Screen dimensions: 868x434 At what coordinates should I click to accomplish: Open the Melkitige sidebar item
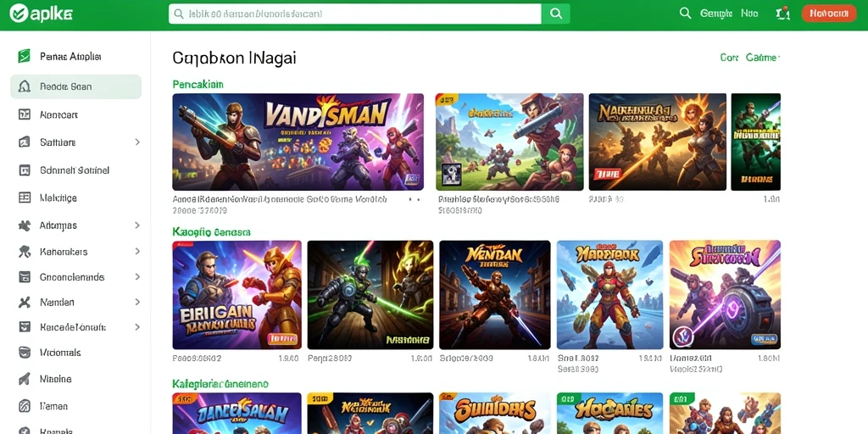[75, 198]
